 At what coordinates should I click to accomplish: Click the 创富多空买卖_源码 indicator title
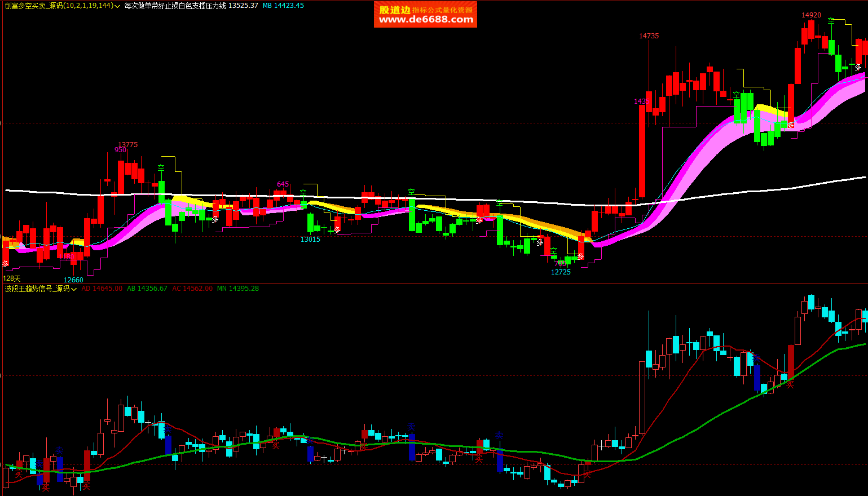(x=34, y=6)
